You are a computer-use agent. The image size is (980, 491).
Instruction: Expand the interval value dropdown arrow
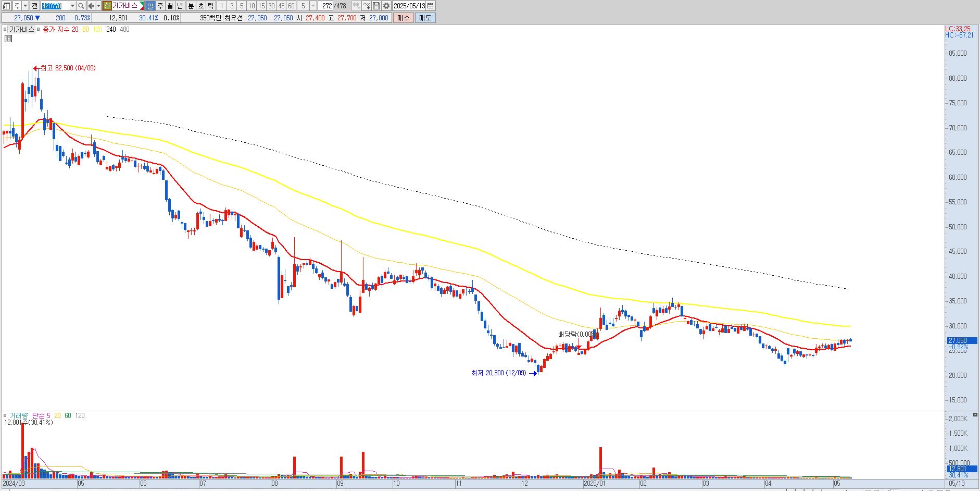pos(313,6)
